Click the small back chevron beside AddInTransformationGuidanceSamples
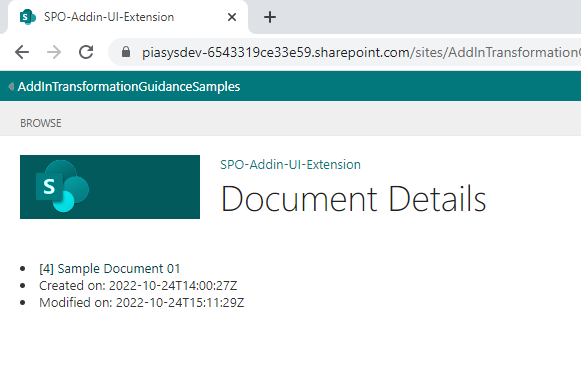The height and width of the screenshot is (366, 581). [x=11, y=86]
